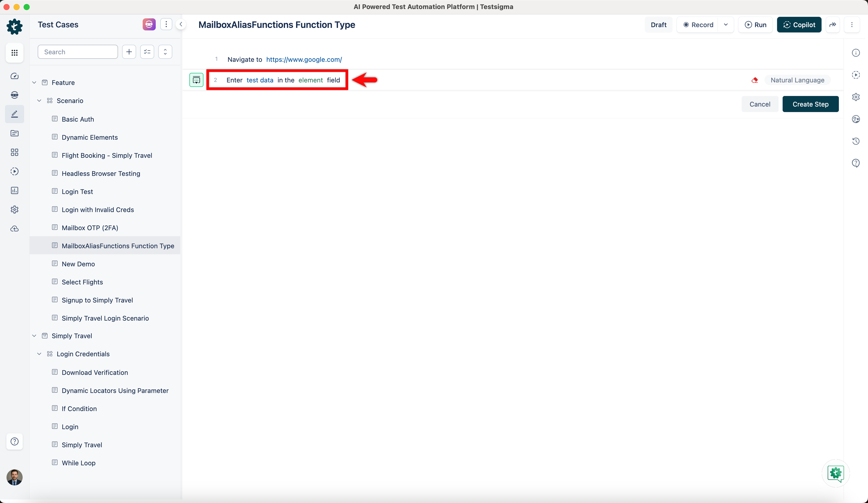Open the cloud upload icon in left sidebar
The image size is (868, 503).
pos(15,229)
